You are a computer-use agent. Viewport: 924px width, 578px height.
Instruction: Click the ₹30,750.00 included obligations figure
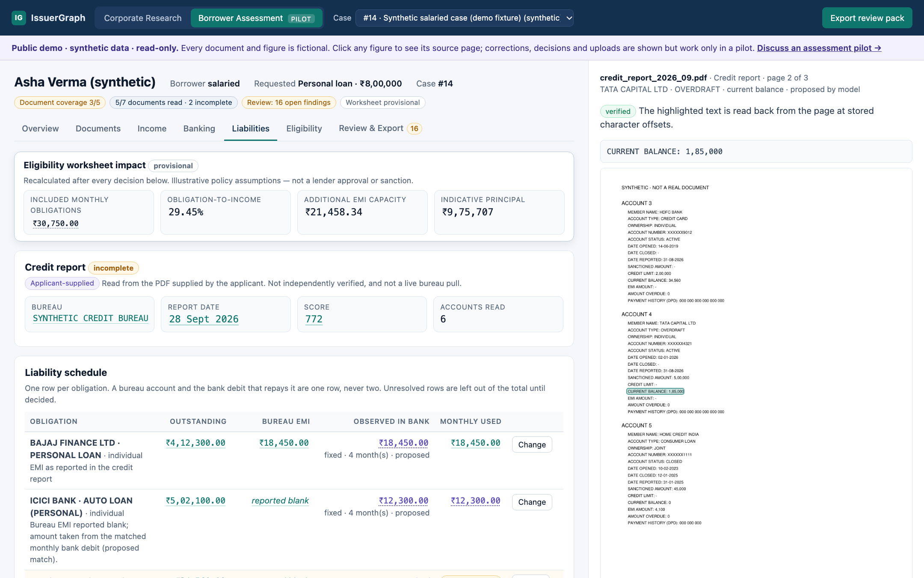pyautogui.click(x=56, y=223)
